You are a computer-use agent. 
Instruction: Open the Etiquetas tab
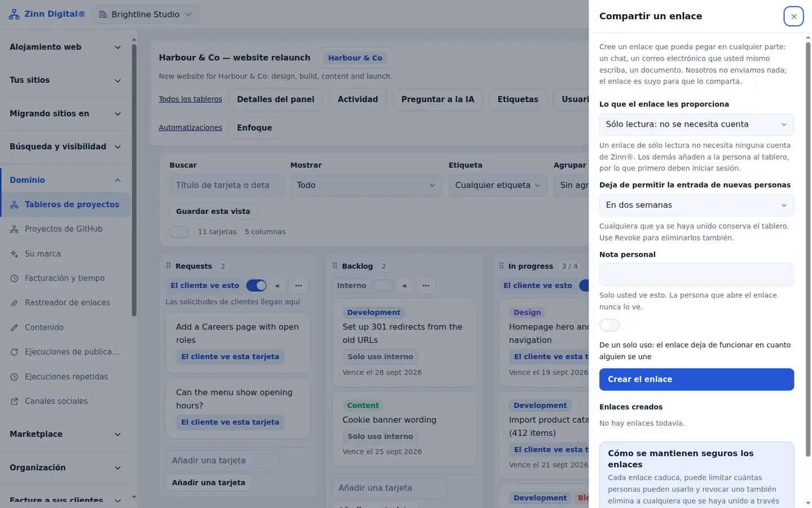click(518, 99)
